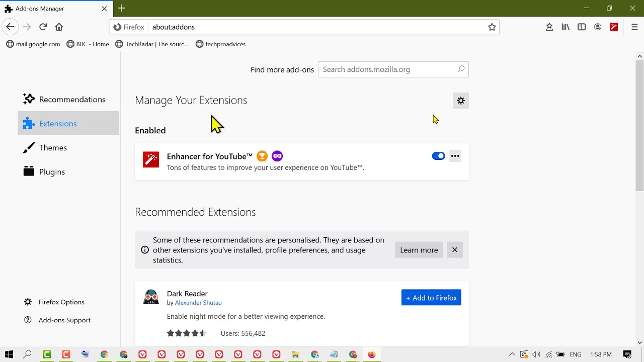Click the save to Pocket/downloads toolbar icon
Viewport: 644px width, 362px height.
coord(549,27)
